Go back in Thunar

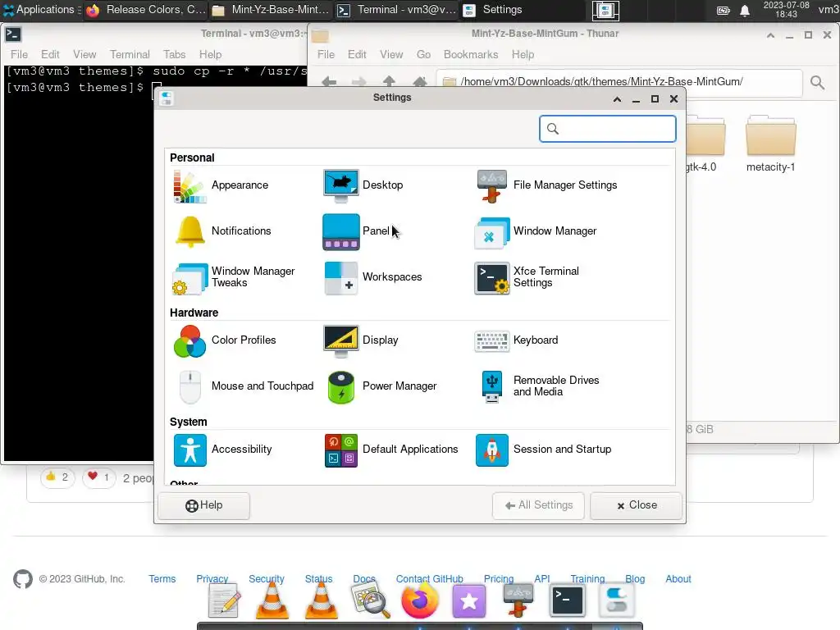click(329, 81)
